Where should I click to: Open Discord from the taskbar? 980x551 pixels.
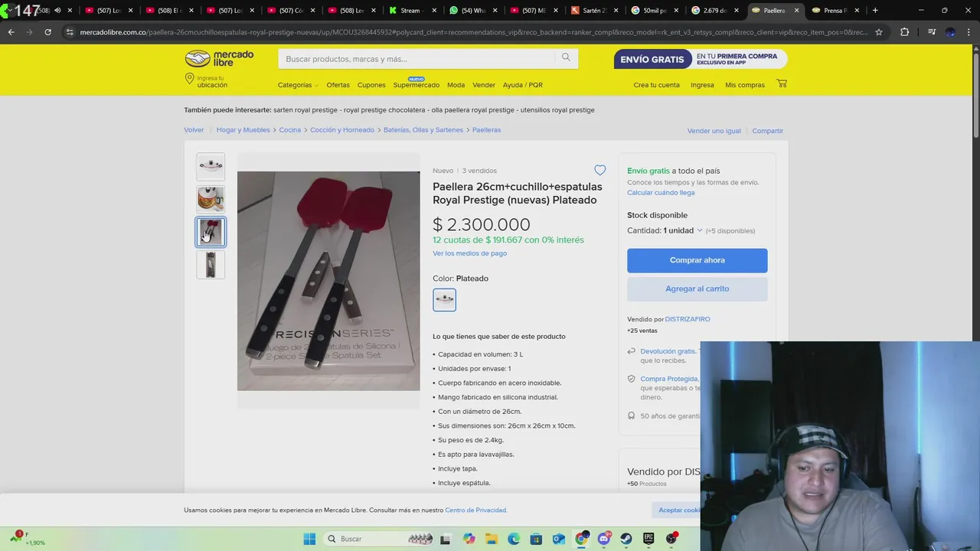tap(605, 539)
